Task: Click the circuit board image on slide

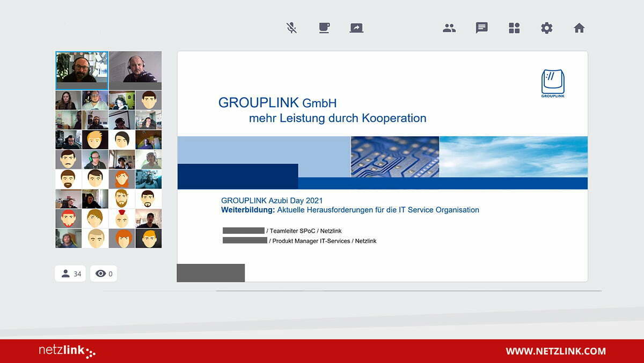Action: [395, 157]
